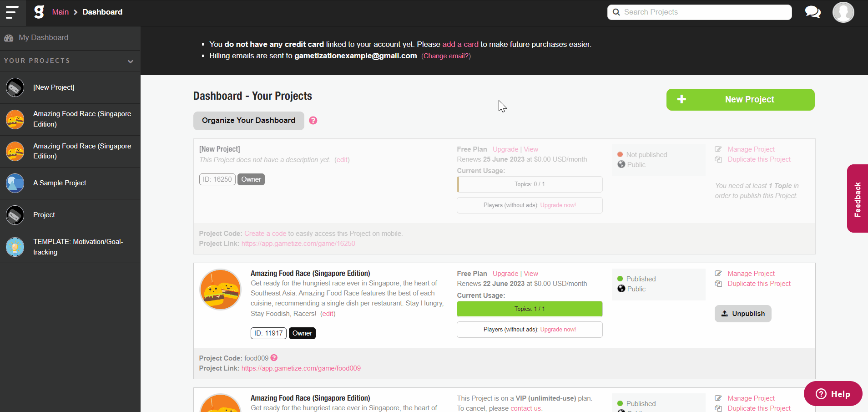The height and width of the screenshot is (412, 868).
Task: Click Upgrade now! in project 11917 players box
Action: [x=558, y=330]
